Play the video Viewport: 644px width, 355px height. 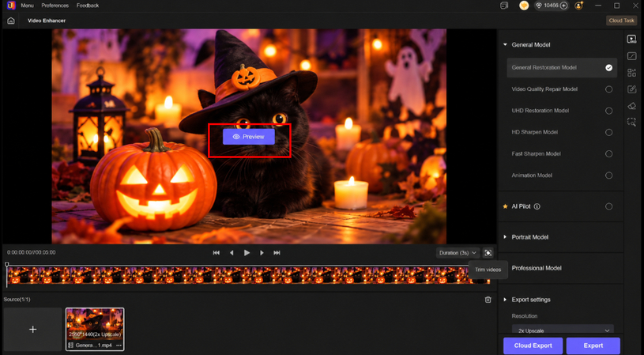pyautogui.click(x=247, y=253)
